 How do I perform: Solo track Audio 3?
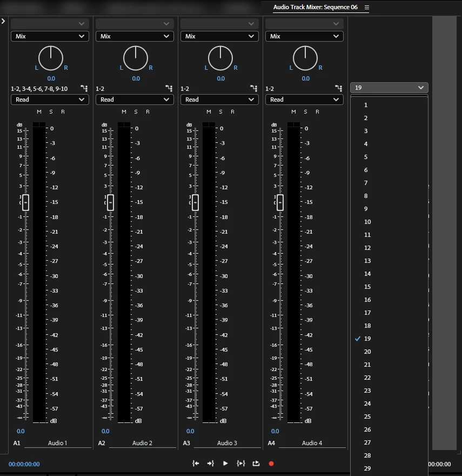pyautogui.click(x=220, y=112)
